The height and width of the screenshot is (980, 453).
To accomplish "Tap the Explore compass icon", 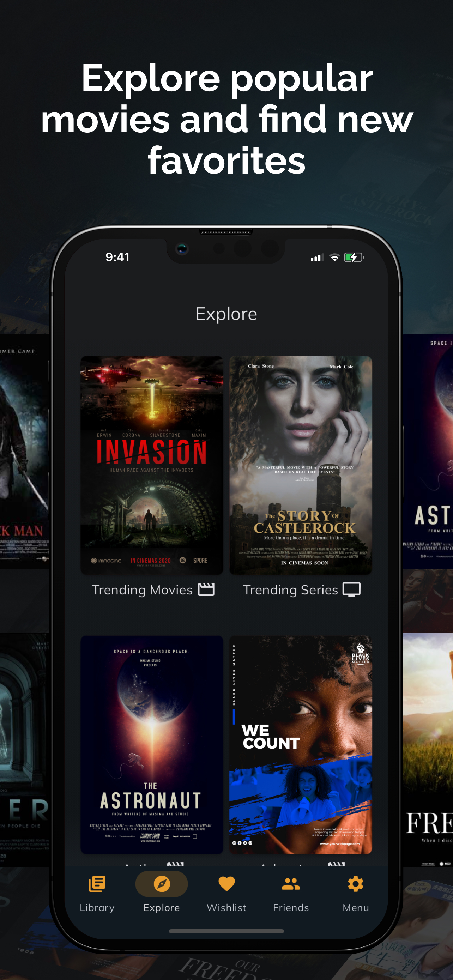I will (x=162, y=884).
